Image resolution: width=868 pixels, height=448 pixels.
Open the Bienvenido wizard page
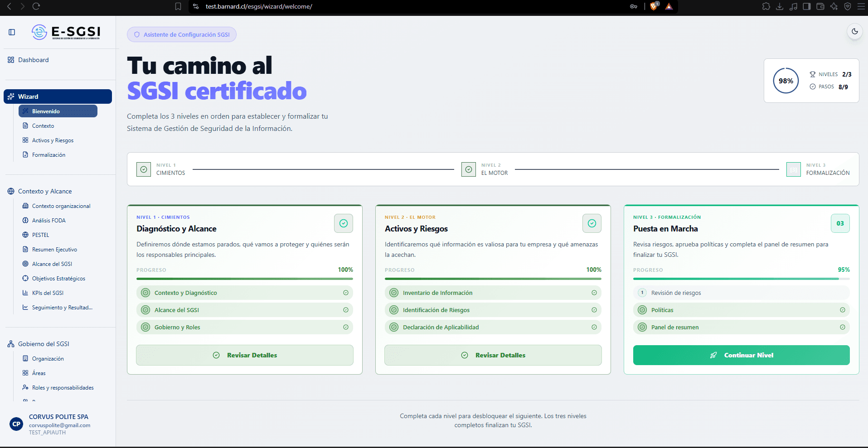click(x=58, y=111)
